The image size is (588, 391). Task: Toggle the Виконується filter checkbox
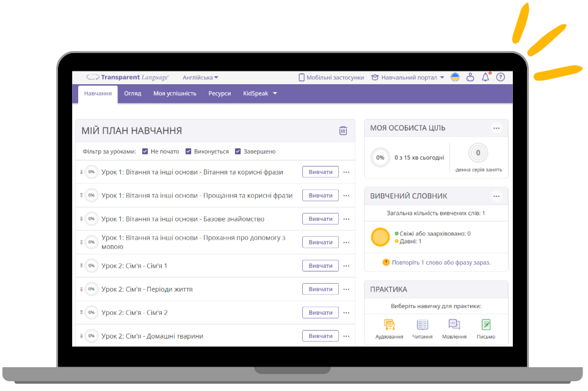[x=189, y=151]
